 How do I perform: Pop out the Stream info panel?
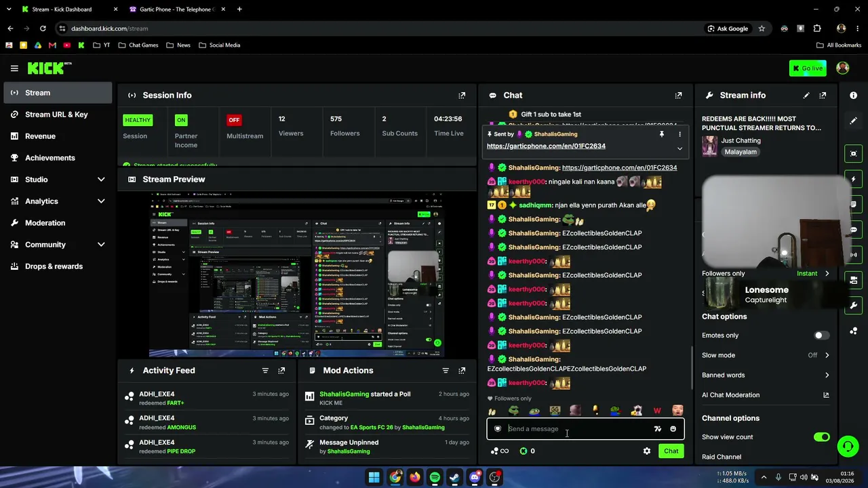click(823, 96)
